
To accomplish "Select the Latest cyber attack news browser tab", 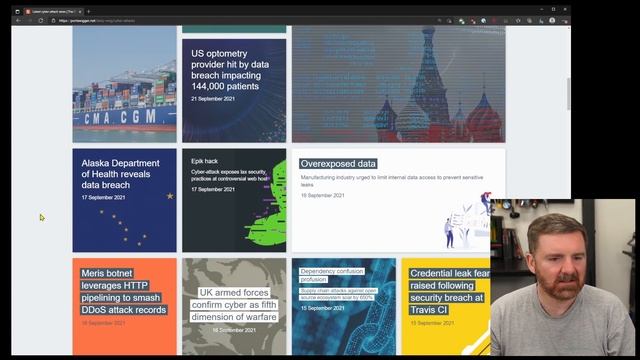I will [53, 11].
